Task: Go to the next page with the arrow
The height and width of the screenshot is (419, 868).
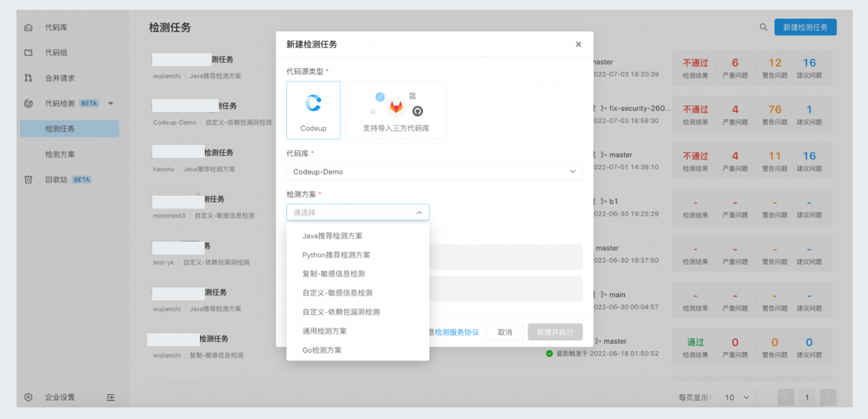Action: (829, 397)
